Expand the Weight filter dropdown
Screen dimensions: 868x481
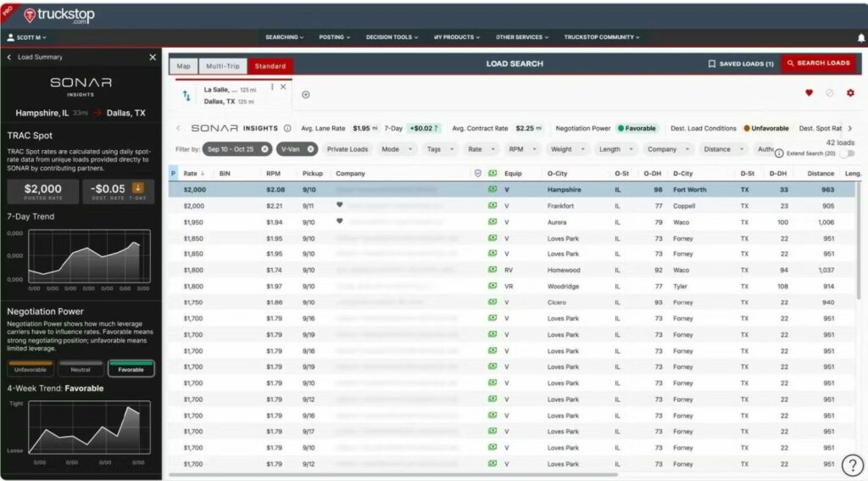pos(567,149)
